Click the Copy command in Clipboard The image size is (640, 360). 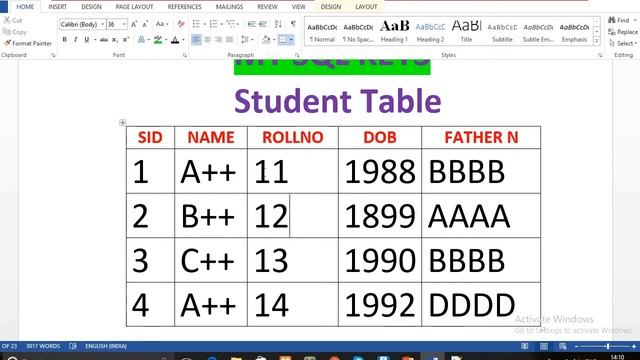(x=15, y=31)
